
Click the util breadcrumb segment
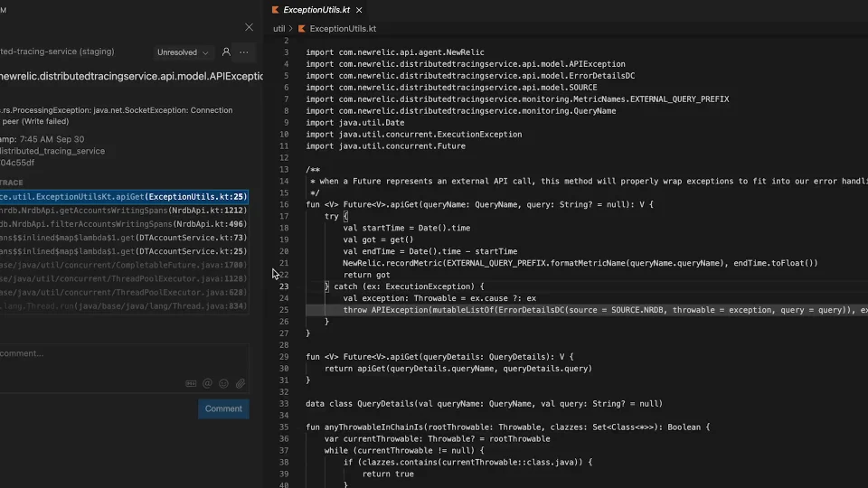tap(279, 29)
